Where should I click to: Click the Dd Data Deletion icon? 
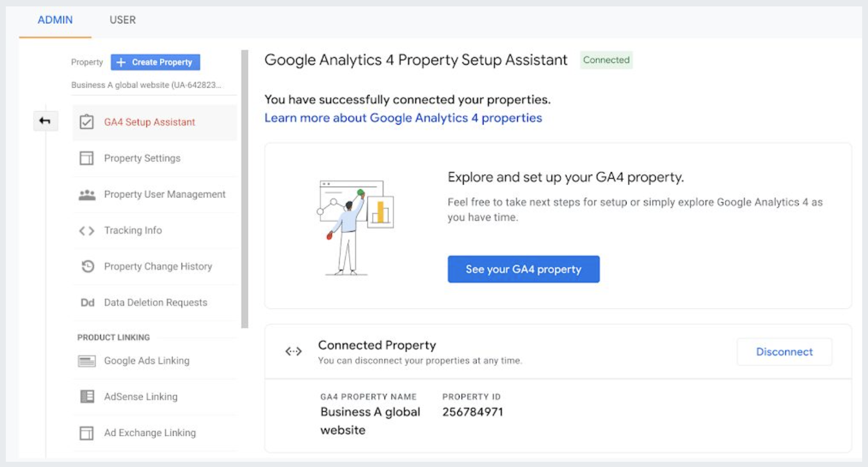click(87, 303)
